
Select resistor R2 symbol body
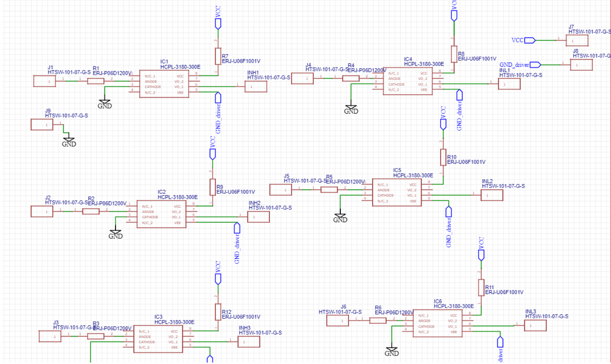91,212
